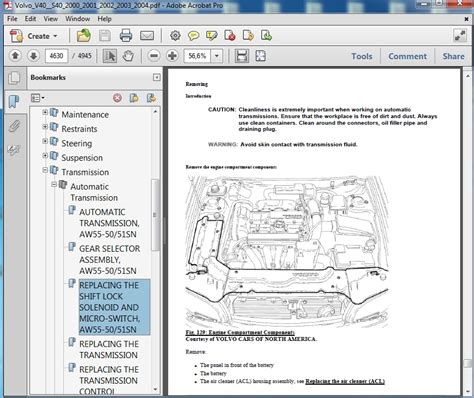This screenshot has height=398, width=474.
Task: Open AUTOMATIC TRANSMISSION, AW55-50/51SN bookmark
Action: coord(109,223)
